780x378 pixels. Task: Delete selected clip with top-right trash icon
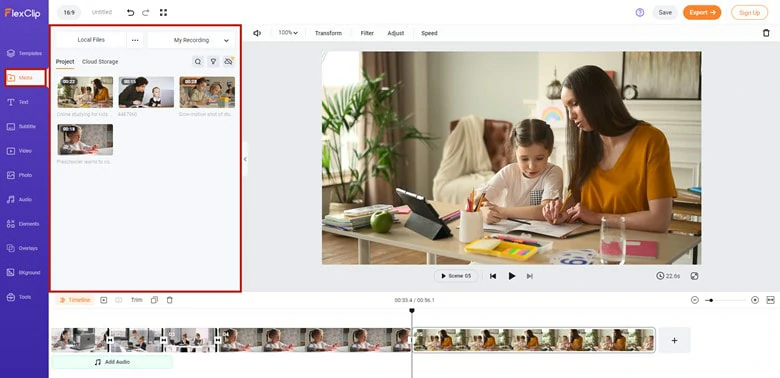pos(766,33)
